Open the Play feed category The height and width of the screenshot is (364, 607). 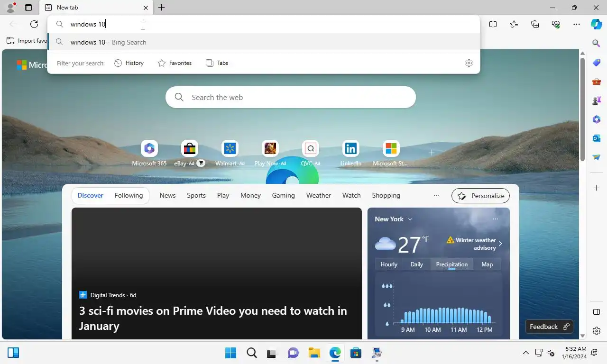coord(223,195)
